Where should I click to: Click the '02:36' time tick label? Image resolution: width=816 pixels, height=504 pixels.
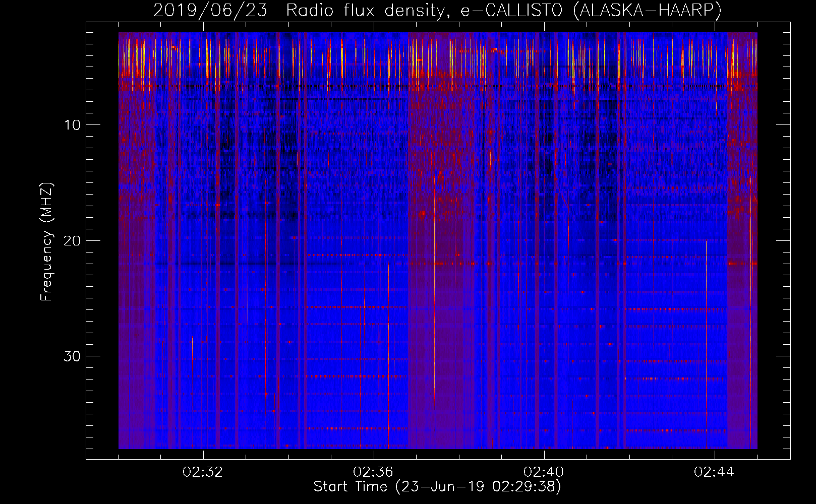coord(373,472)
